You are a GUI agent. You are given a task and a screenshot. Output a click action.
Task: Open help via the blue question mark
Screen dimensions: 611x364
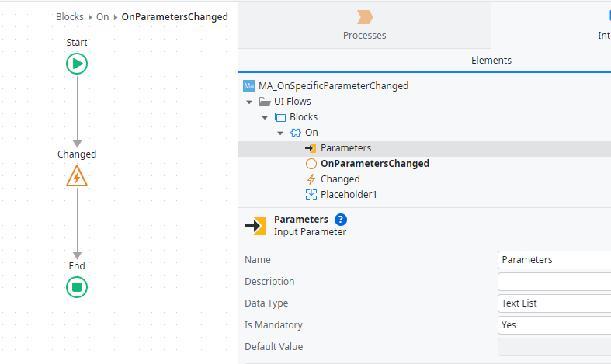[x=341, y=220]
